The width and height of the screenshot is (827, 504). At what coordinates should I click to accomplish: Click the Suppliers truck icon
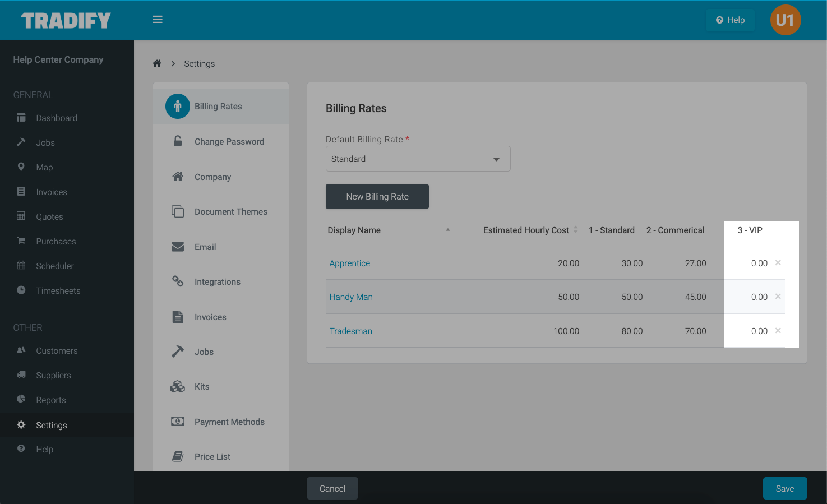coord(21,375)
